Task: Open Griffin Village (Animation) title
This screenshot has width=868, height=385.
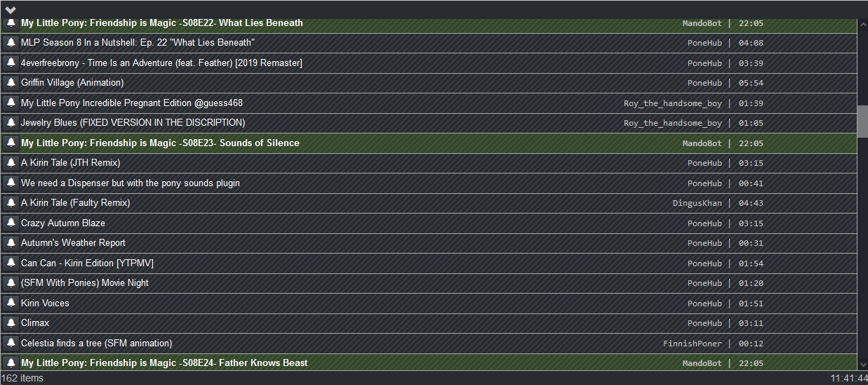Action: 72,82
